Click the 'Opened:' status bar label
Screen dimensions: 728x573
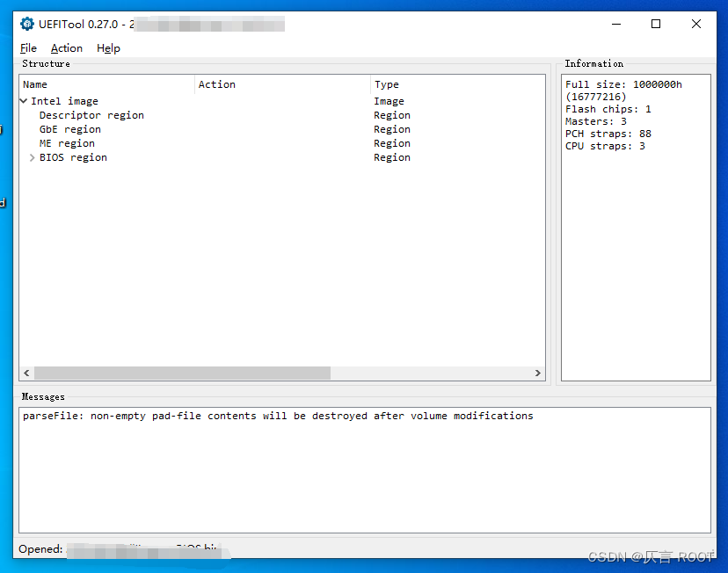coord(40,549)
